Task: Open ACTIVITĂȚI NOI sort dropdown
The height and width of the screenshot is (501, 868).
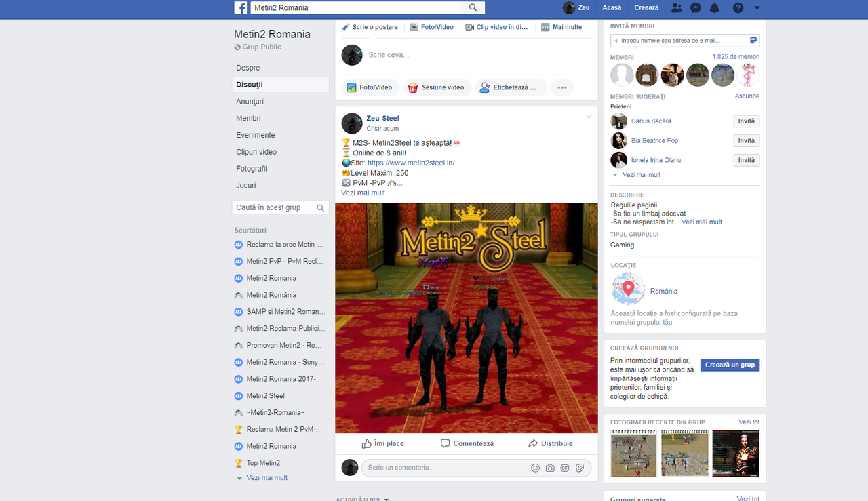Action: [x=362, y=500]
